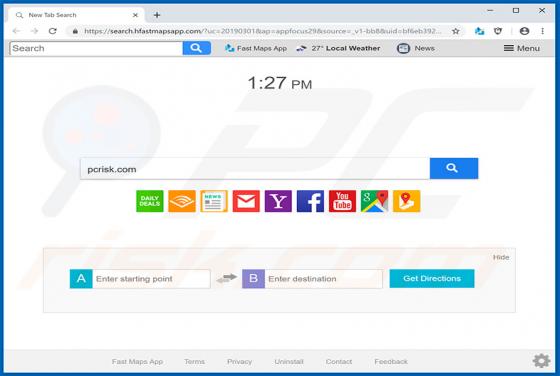Close the New Tab Search tab

[x=135, y=15]
